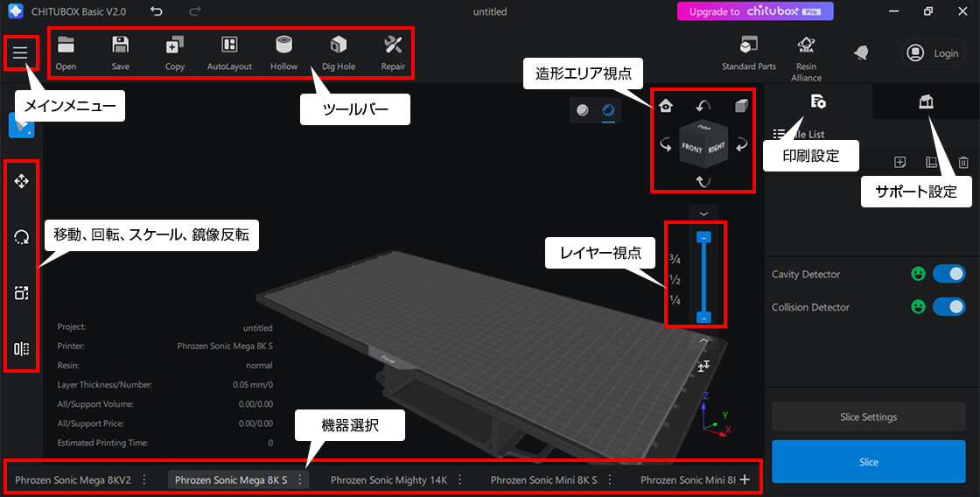The height and width of the screenshot is (497, 980).
Task: Click the redo arrow in title bar
Action: [195, 11]
